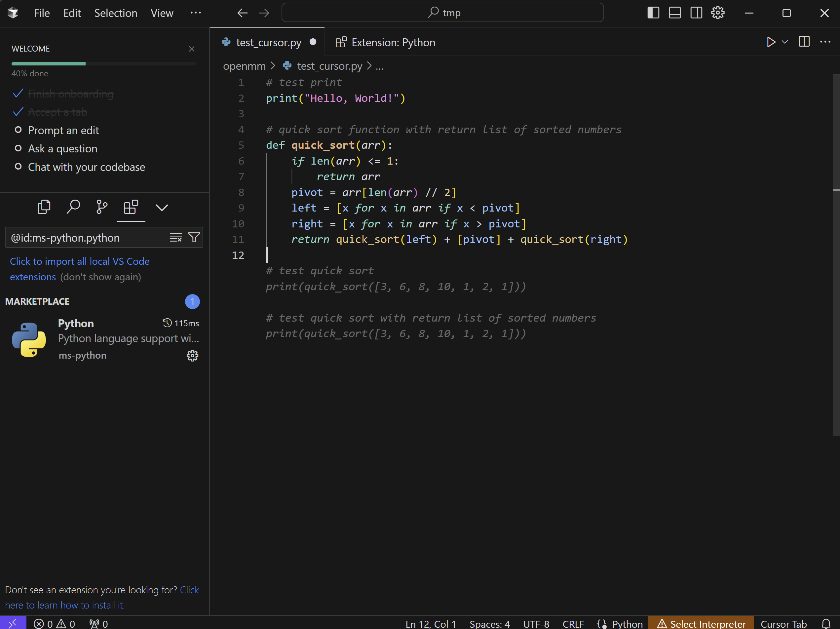Select the Python language mode in status bar
This screenshot has width=840, height=629.
(x=627, y=624)
